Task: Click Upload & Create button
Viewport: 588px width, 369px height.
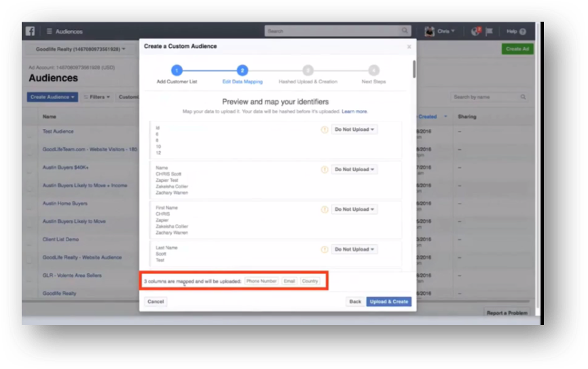Action: pyautogui.click(x=389, y=302)
